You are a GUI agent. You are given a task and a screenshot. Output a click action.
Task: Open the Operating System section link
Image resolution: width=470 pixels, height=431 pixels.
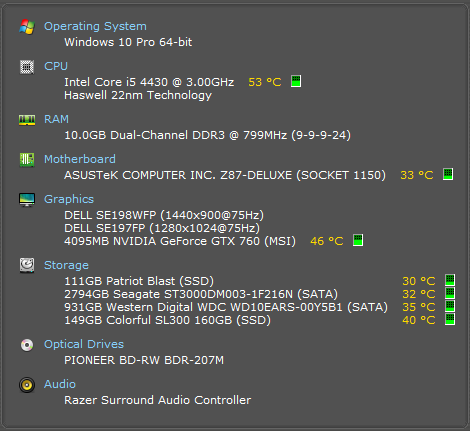(95, 26)
